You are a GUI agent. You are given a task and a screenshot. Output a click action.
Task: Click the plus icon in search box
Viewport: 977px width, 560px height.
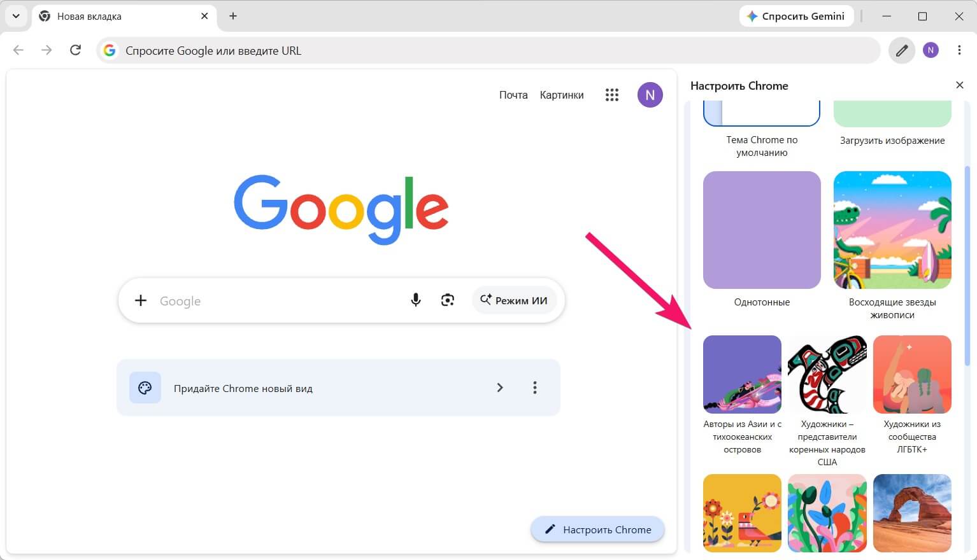tap(141, 300)
